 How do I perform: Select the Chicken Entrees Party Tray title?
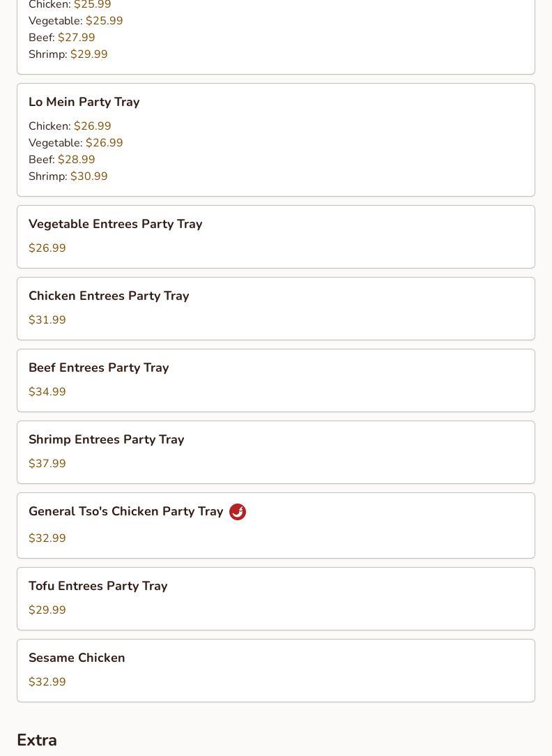coord(109,296)
